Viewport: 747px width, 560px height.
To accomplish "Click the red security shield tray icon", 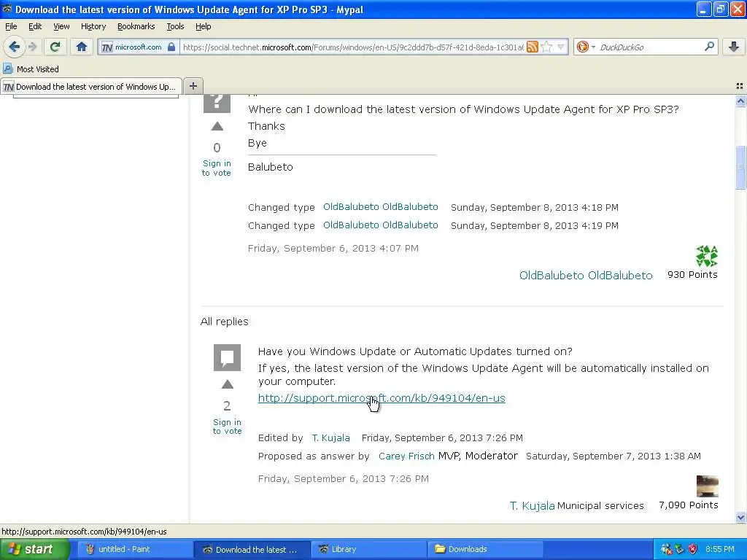I will pyautogui.click(x=693, y=549).
